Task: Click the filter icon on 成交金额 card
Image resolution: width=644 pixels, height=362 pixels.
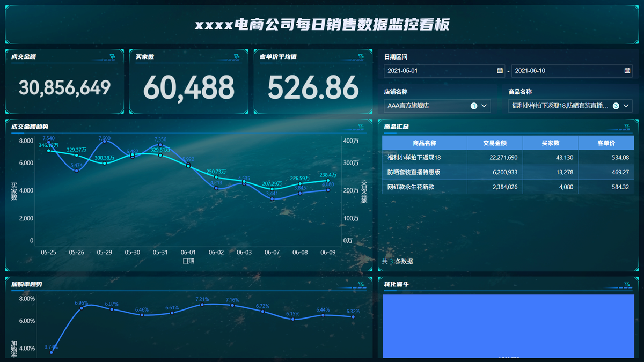Action: pyautogui.click(x=113, y=56)
